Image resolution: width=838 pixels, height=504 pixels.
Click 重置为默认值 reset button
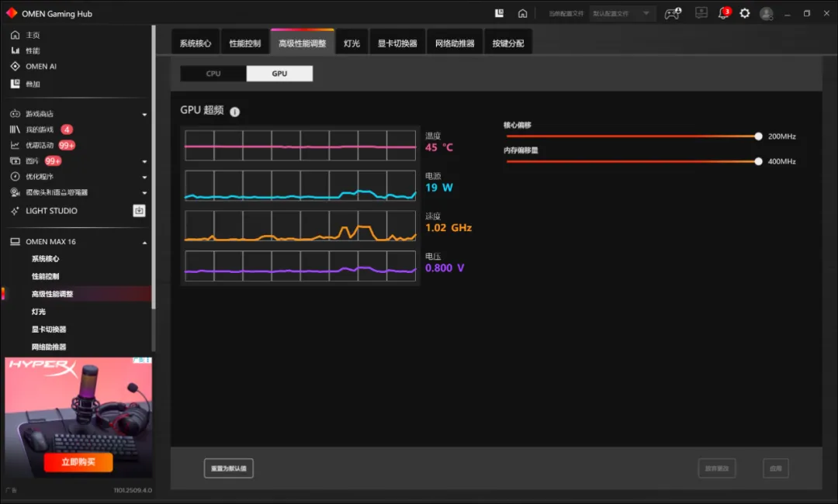click(229, 468)
